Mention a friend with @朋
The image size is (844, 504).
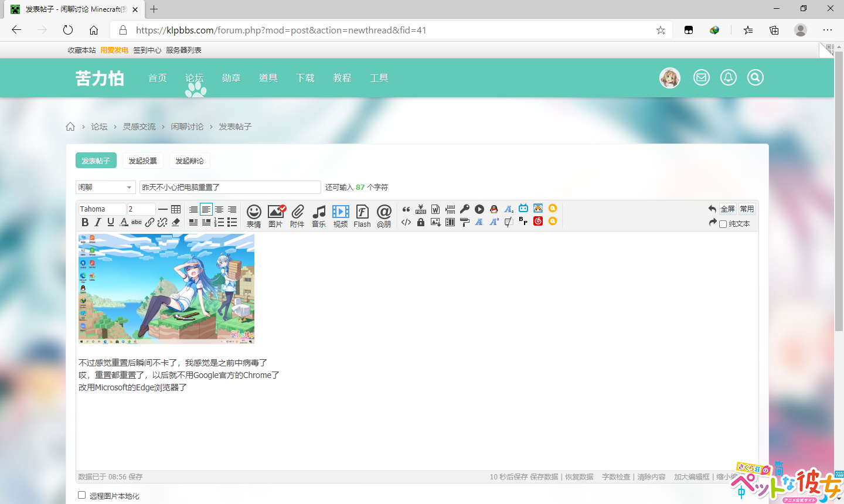pos(384,216)
